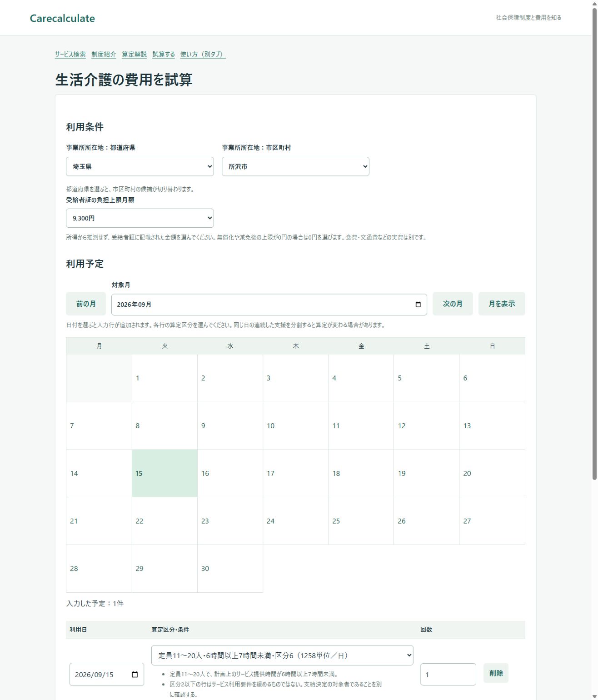
Task: Select day 19 in the calendar
Action: [426, 474]
